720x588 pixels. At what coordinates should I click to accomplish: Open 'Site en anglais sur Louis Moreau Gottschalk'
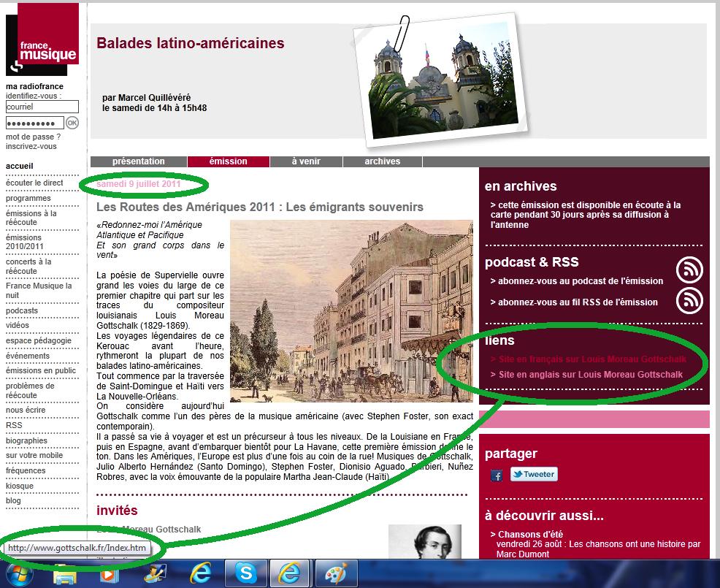[586, 375]
